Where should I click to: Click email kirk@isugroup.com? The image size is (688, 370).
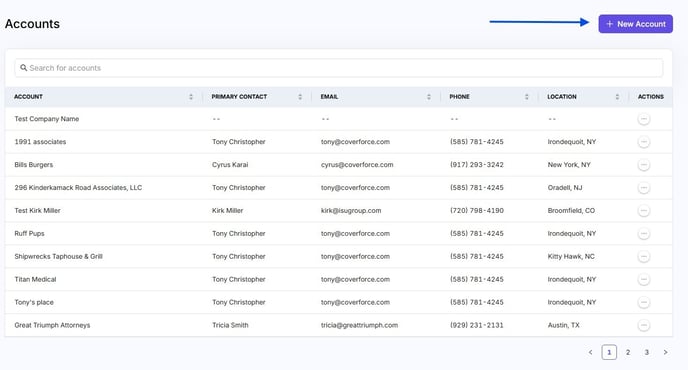pyautogui.click(x=351, y=211)
